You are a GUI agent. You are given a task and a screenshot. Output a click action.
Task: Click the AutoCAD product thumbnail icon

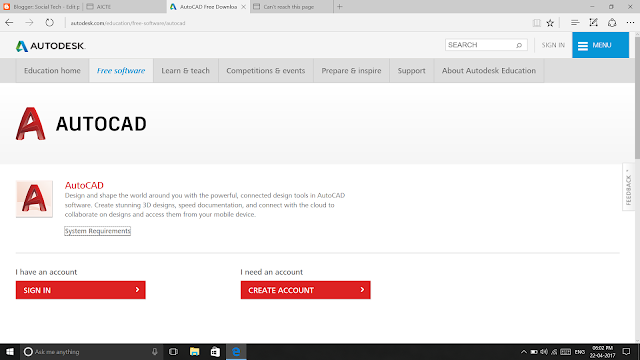tap(34, 199)
